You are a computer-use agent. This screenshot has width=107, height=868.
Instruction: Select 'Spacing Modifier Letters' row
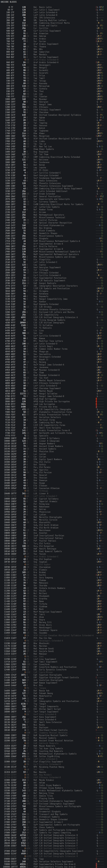54,20
